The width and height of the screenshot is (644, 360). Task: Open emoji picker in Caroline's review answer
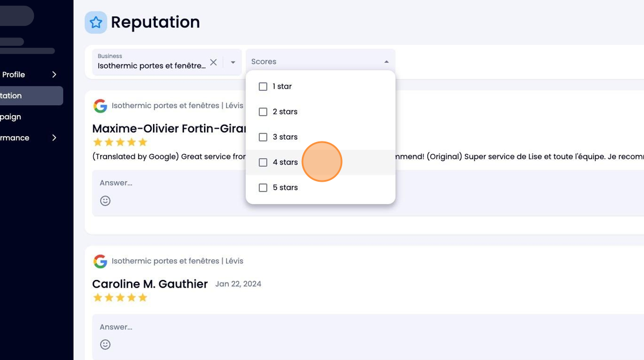point(105,344)
